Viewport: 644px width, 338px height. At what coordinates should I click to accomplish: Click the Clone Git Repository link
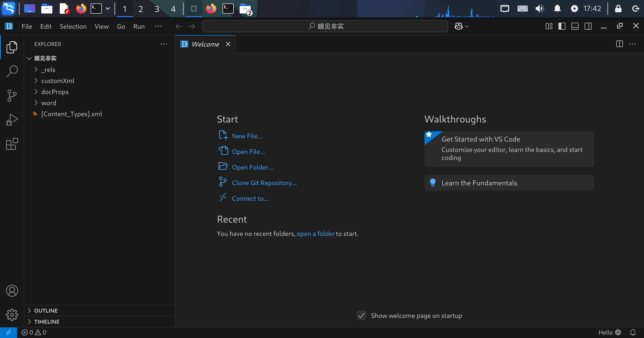coord(264,183)
